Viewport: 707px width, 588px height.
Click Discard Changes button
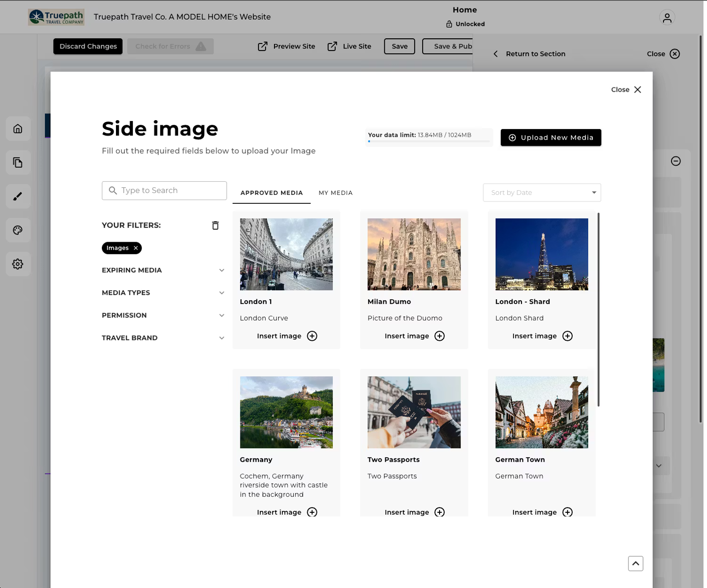[x=88, y=46]
